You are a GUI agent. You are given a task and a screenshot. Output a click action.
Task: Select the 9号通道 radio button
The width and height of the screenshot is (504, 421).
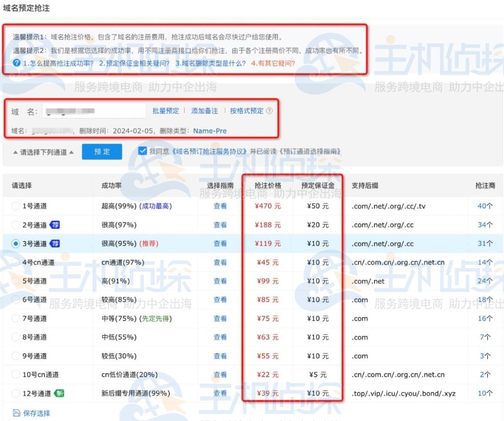point(15,356)
